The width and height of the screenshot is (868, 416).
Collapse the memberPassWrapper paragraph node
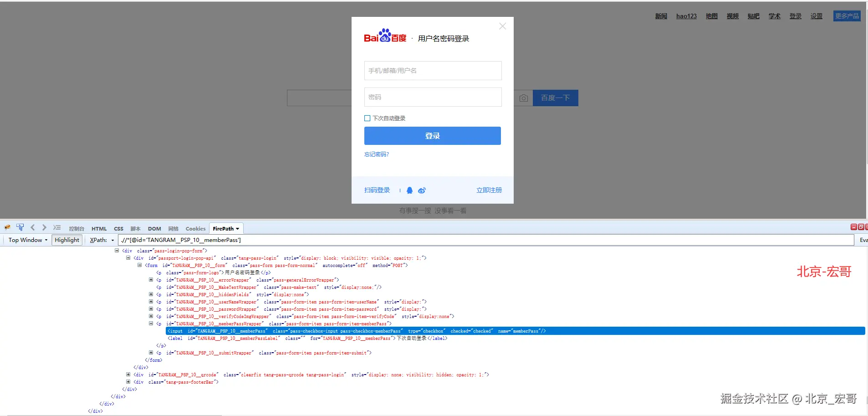(x=151, y=324)
